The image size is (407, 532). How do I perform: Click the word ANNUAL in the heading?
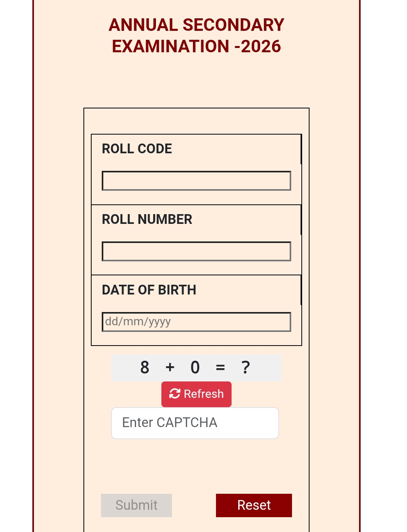pos(143,25)
